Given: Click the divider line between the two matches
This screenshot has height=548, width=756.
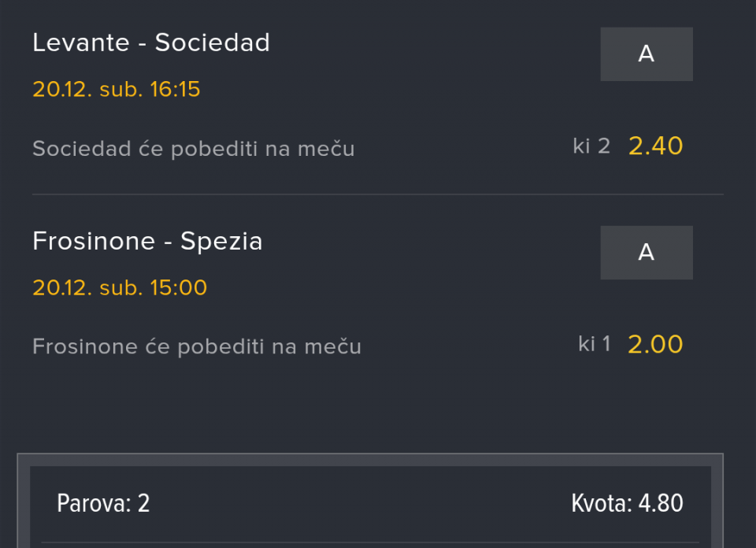Looking at the screenshot, I should [378, 194].
